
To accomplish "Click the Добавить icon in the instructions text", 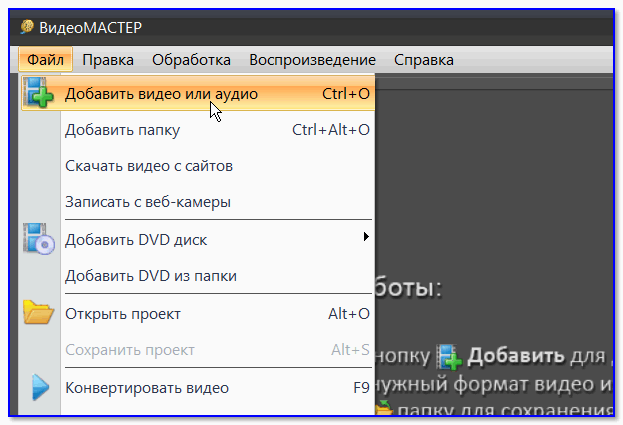I will point(449,357).
